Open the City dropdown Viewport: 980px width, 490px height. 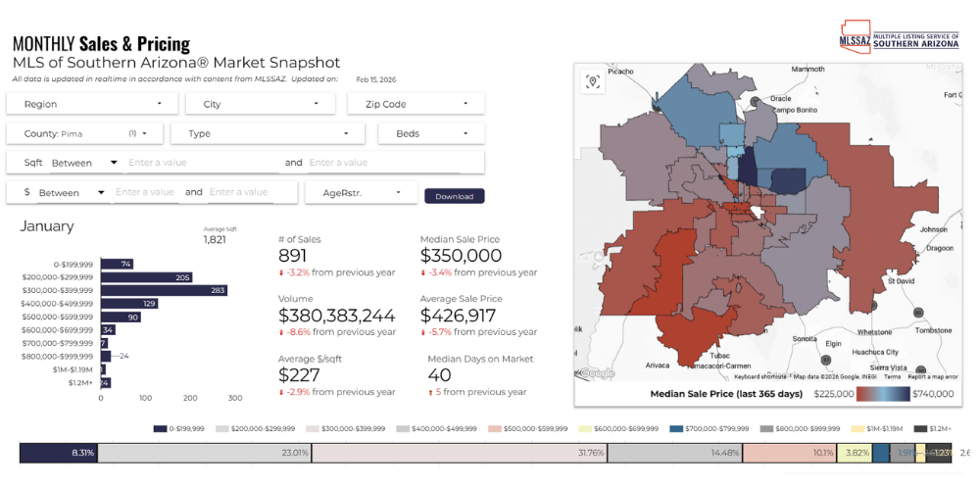tap(261, 104)
